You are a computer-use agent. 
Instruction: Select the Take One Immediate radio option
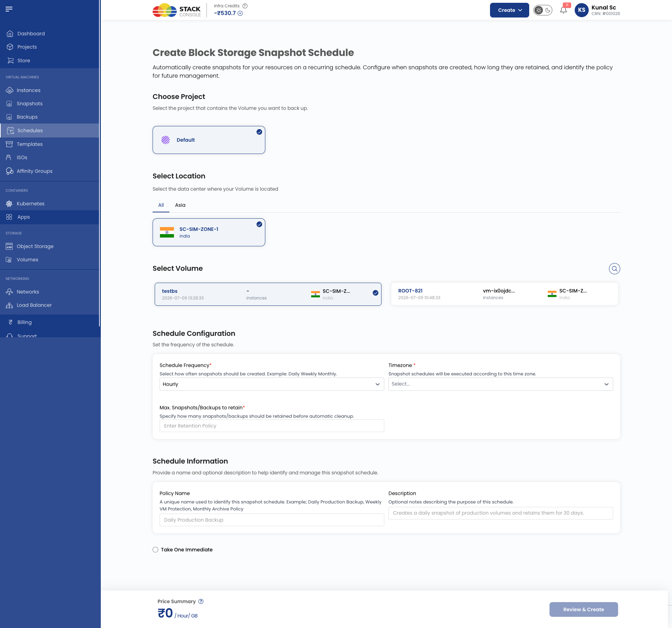155,550
